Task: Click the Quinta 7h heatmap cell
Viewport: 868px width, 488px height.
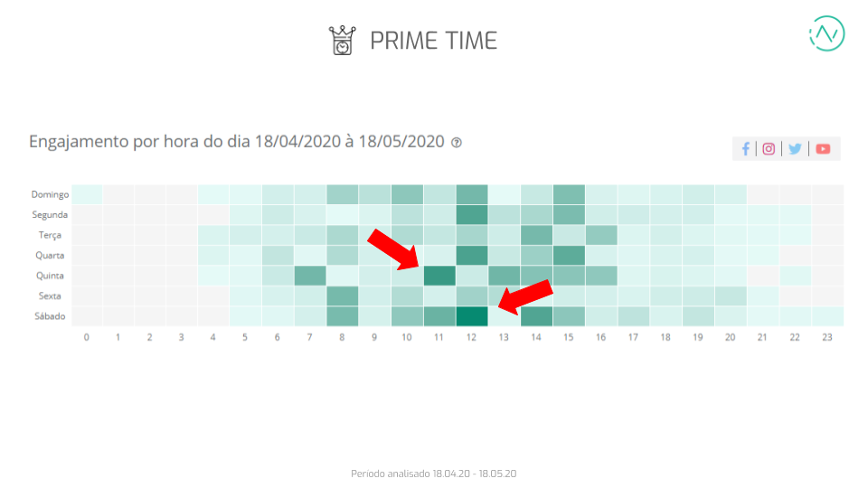Action: (310, 276)
